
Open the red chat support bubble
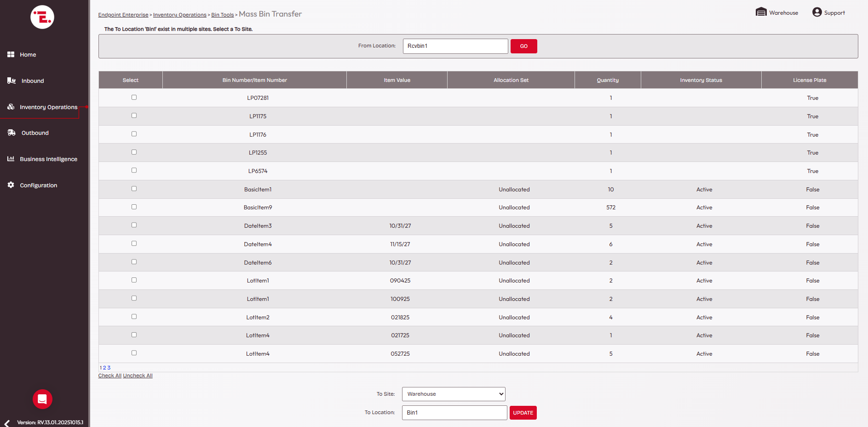click(x=42, y=399)
